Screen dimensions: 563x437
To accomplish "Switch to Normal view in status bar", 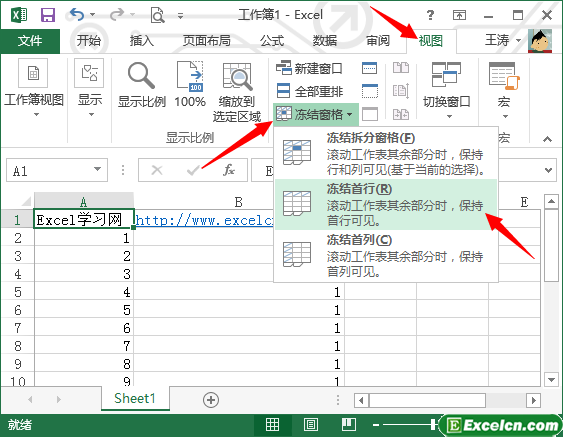I will click(x=272, y=425).
